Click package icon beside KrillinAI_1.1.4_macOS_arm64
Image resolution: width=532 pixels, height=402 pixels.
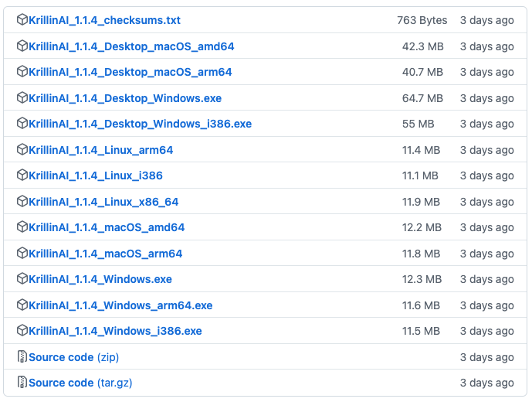pyautogui.click(x=22, y=253)
